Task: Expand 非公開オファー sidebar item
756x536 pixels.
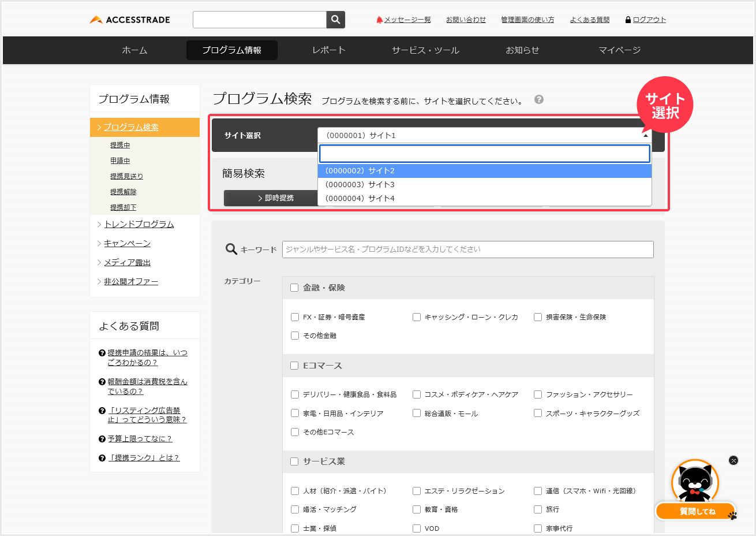Action: [x=131, y=281]
